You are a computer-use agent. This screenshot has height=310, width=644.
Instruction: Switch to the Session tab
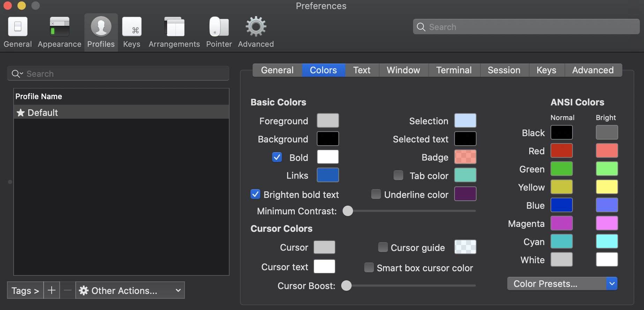tap(504, 70)
